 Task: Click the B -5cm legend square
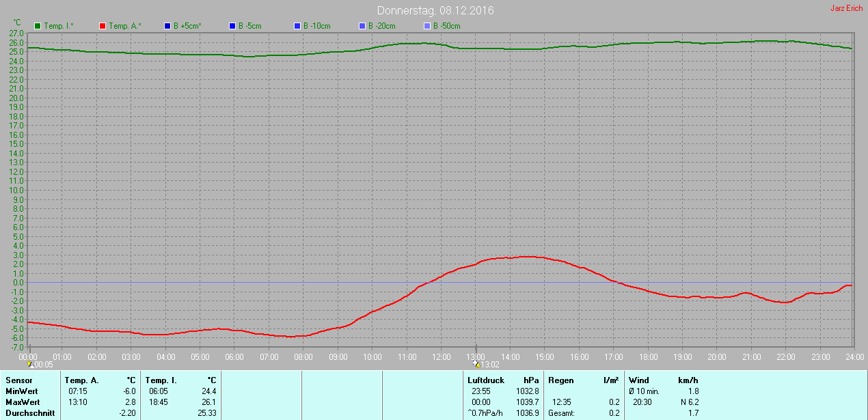click(232, 26)
